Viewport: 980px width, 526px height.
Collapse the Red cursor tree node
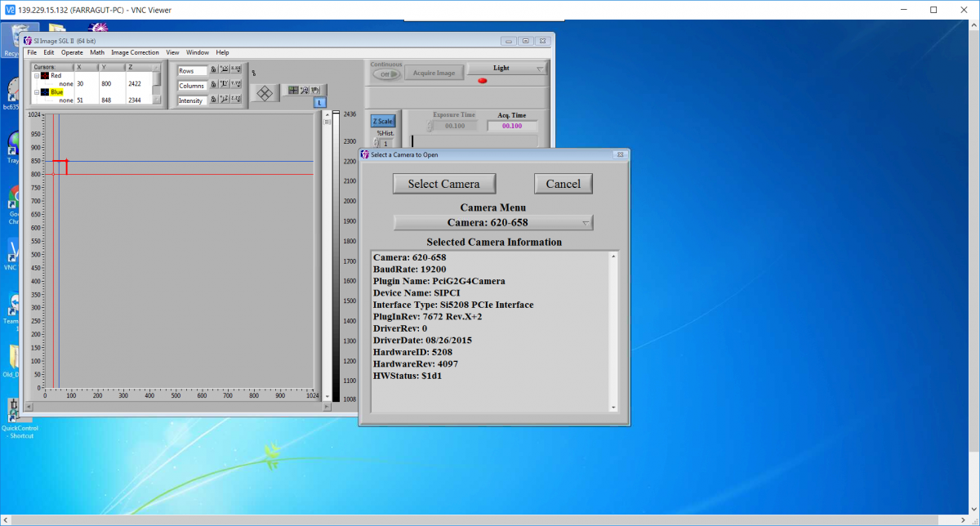click(36, 75)
